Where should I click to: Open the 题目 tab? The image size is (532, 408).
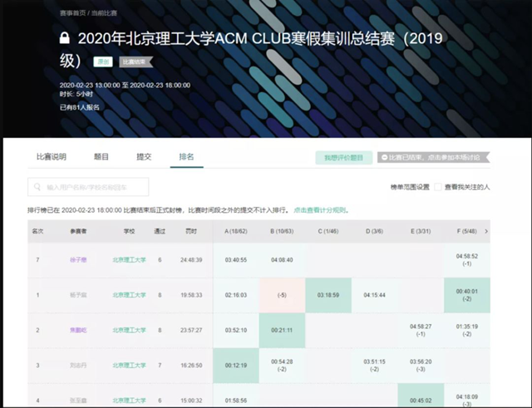pos(101,156)
